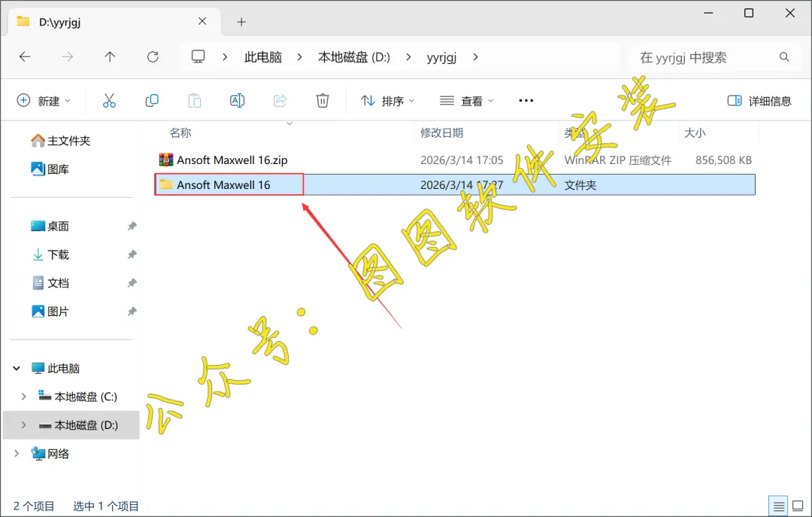Sort by the 名称 column header
Screen dimensions: 812x517
pos(180,132)
